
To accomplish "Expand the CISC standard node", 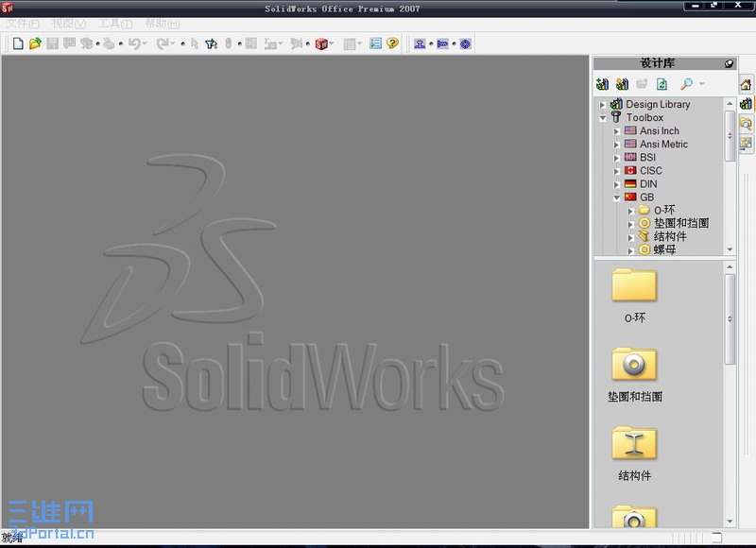I will tap(617, 171).
